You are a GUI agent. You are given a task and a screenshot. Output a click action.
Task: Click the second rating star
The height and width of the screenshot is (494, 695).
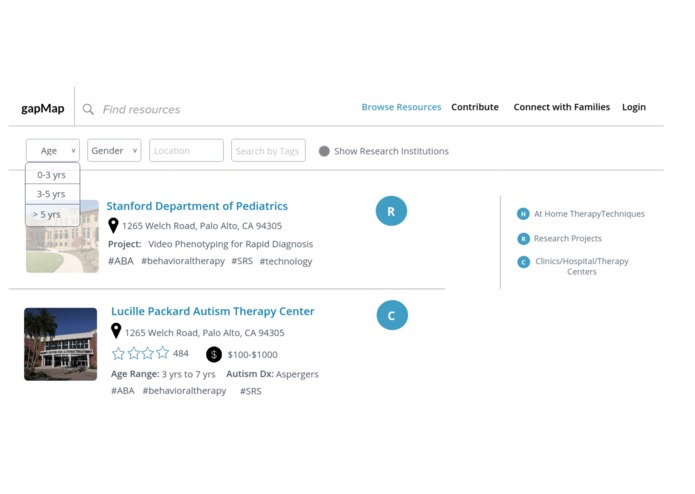pyautogui.click(x=133, y=353)
